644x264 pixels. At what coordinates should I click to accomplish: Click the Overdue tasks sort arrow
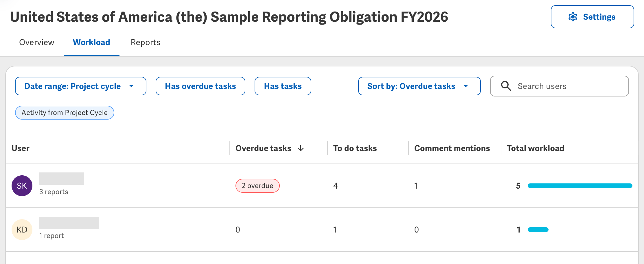301,148
